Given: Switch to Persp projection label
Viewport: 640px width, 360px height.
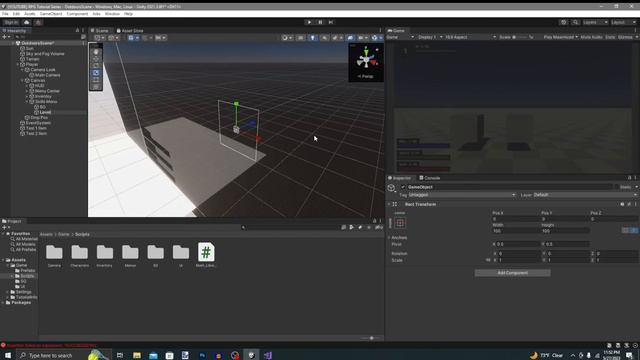Looking at the screenshot, I should click(366, 76).
